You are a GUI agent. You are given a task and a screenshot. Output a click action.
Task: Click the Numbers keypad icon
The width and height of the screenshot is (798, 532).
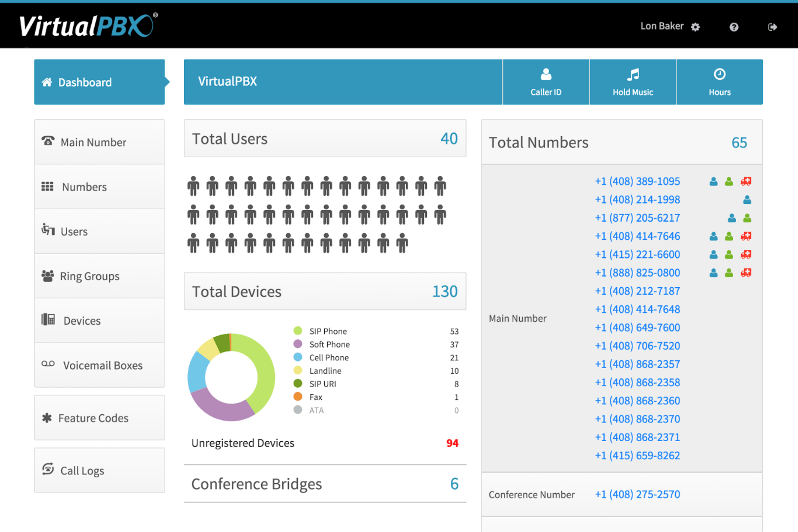48,186
